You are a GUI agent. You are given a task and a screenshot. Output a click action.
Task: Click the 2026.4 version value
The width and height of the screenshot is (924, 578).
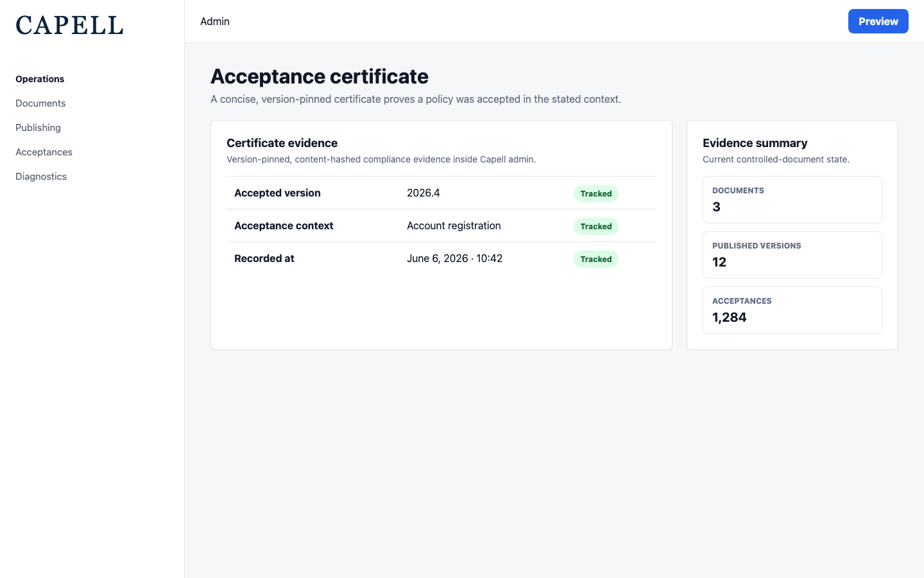point(424,193)
